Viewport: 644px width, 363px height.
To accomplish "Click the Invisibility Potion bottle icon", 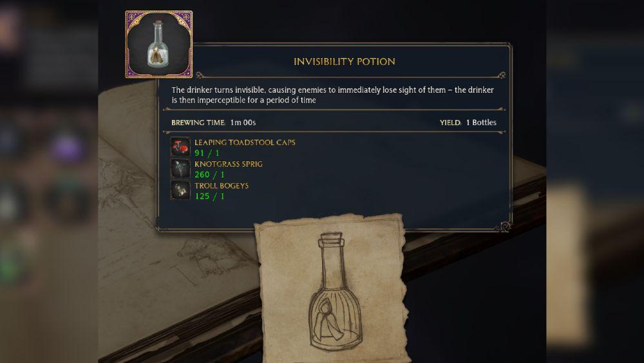I will pyautogui.click(x=158, y=44).
